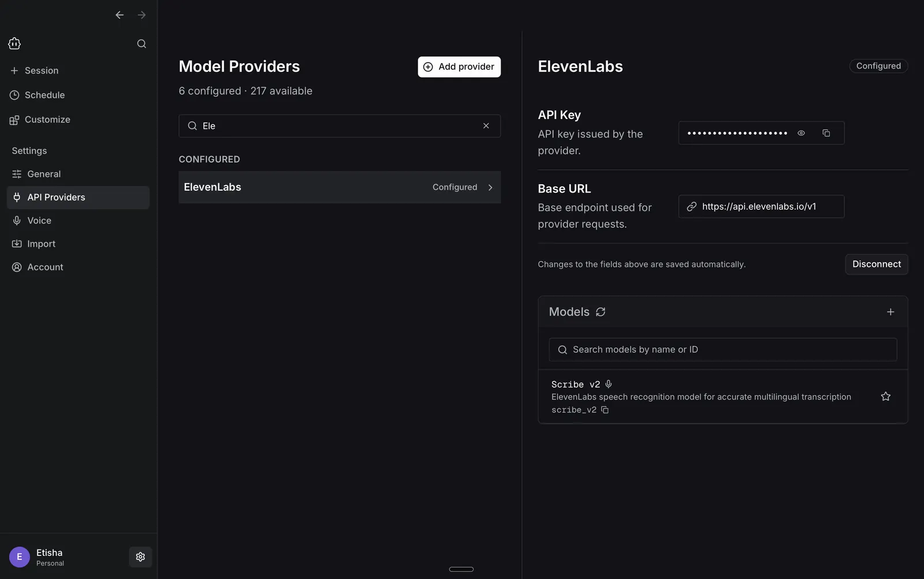Copy the scribe_v2 model ID
This screenshot has height=579, width=924.
[x=605, y=410]
